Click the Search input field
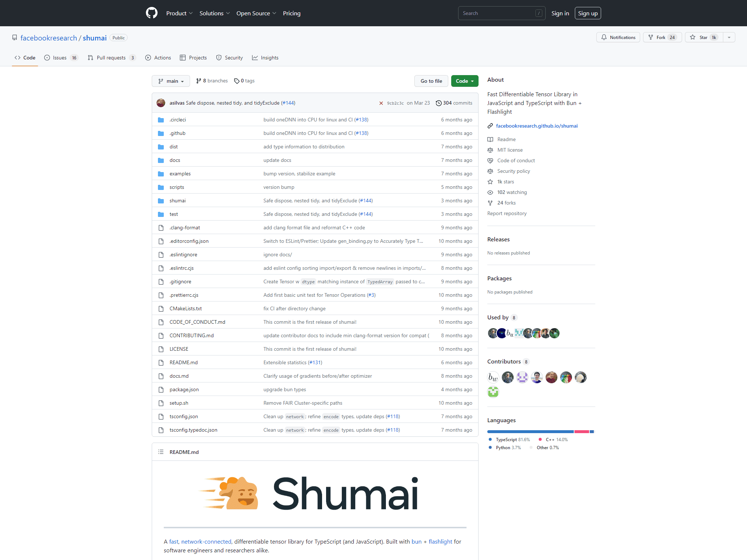The width and height of the screenshot is (747, 560). (502, 13)
